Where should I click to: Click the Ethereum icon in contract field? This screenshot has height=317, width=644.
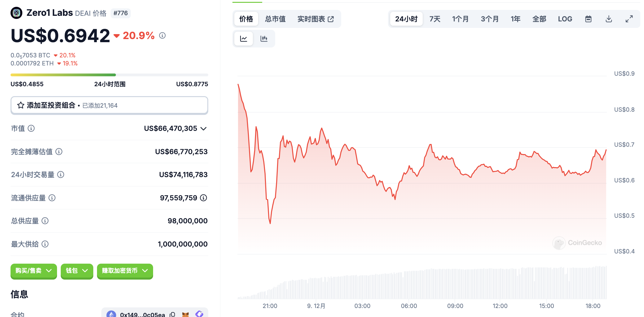111,314
